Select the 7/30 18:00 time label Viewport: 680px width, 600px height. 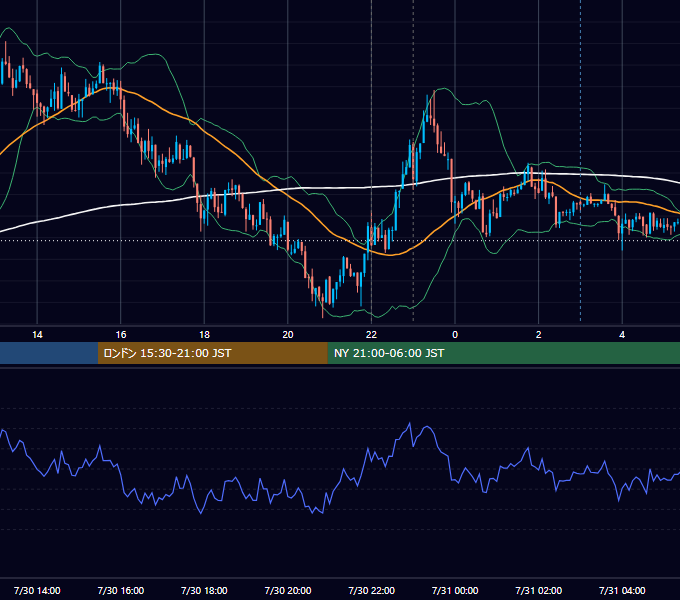204,590
